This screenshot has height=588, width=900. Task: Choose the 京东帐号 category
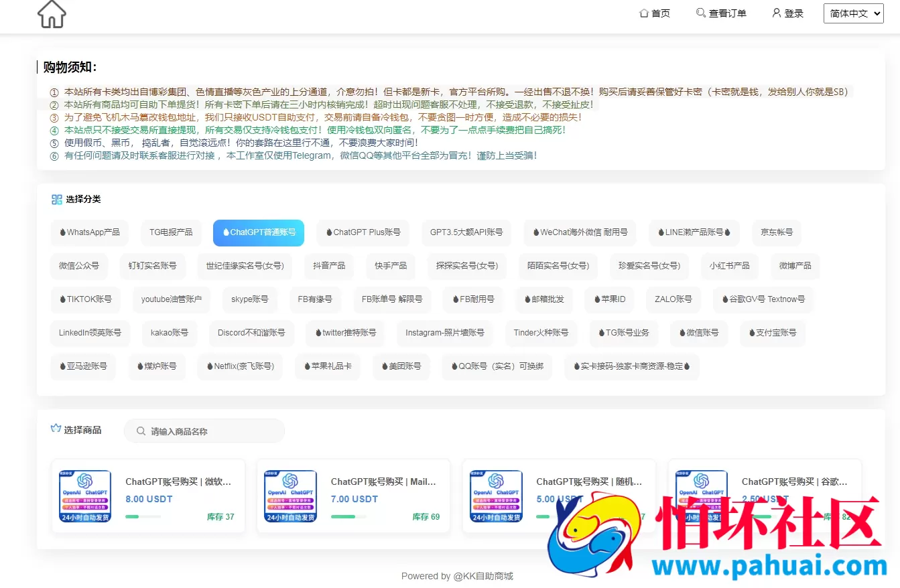point(777,232)
